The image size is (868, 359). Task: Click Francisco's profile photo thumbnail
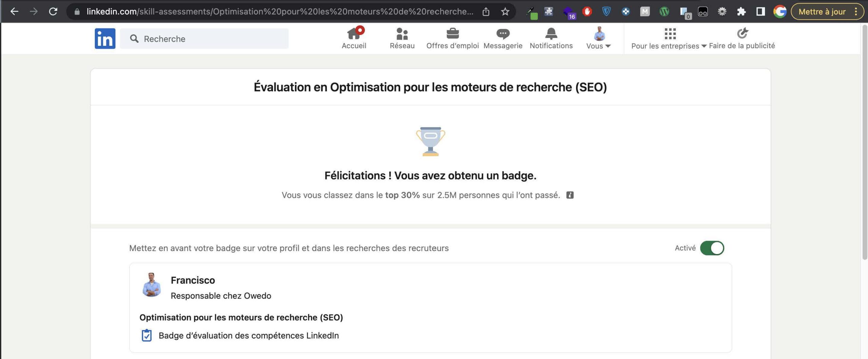click(151, 285)
